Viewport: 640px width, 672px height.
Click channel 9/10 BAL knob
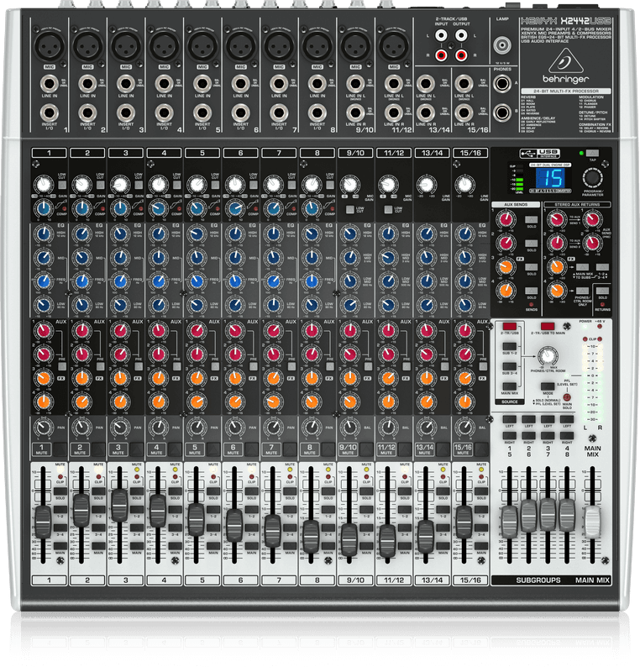(x=350, y=427)
